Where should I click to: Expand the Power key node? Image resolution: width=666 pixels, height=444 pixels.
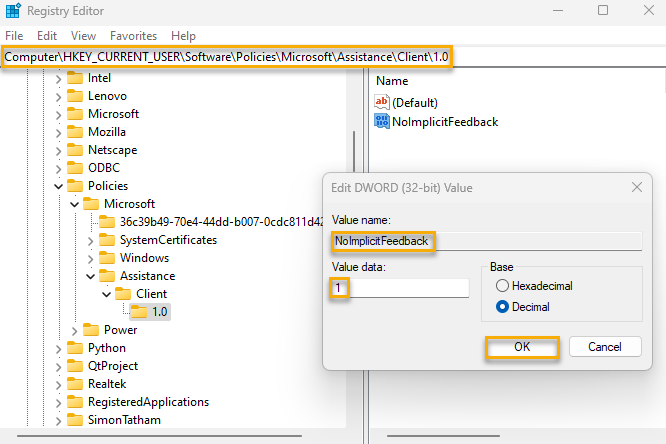coord(74,330)
